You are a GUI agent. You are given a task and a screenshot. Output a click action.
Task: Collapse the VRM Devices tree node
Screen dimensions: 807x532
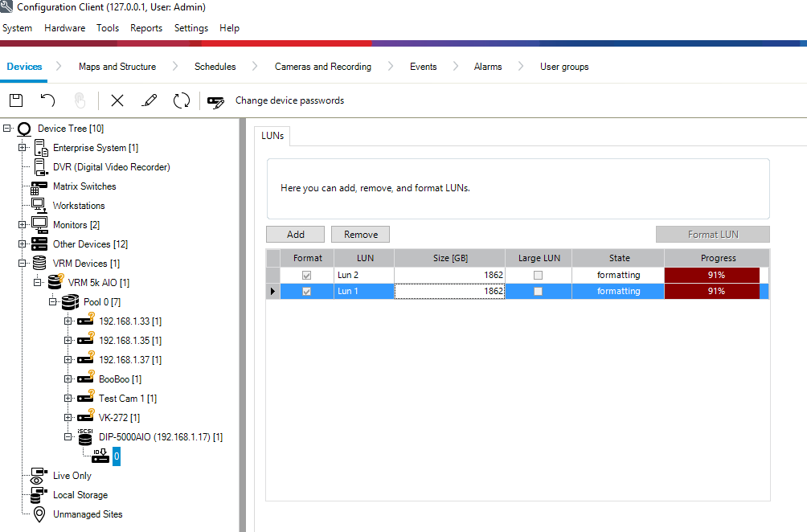[x=23, y=264]
